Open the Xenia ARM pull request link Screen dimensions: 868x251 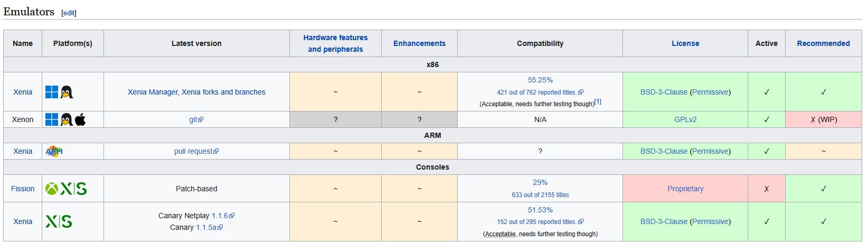tap(196, 151)
